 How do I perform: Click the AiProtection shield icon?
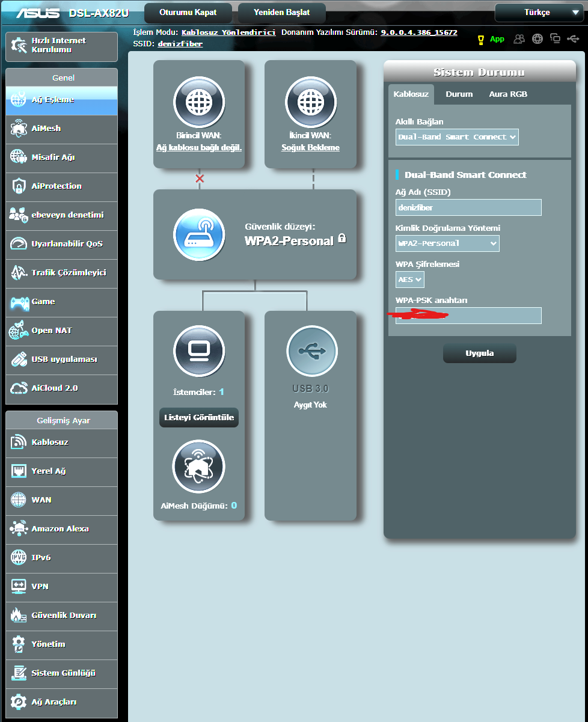(18, 186)
